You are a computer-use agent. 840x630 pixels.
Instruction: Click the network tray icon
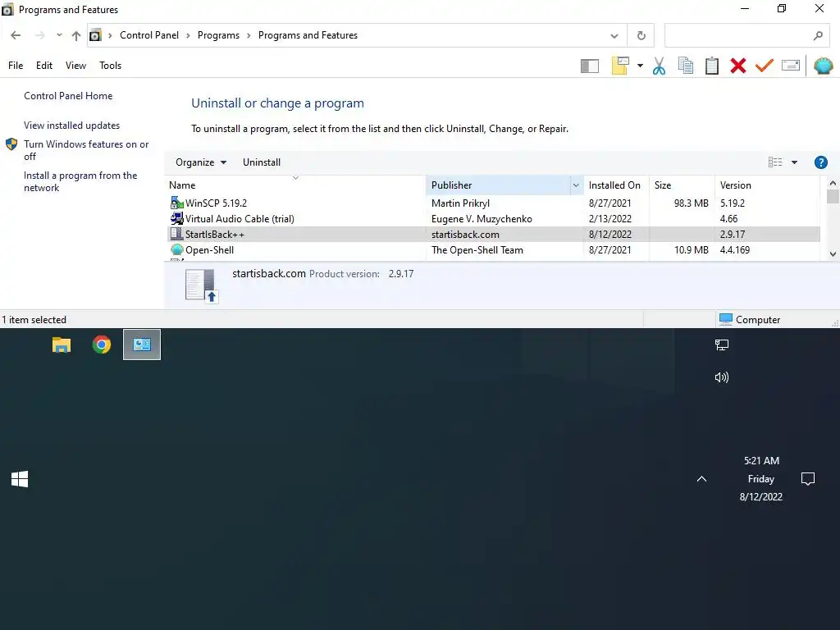(x=722, y=345)
